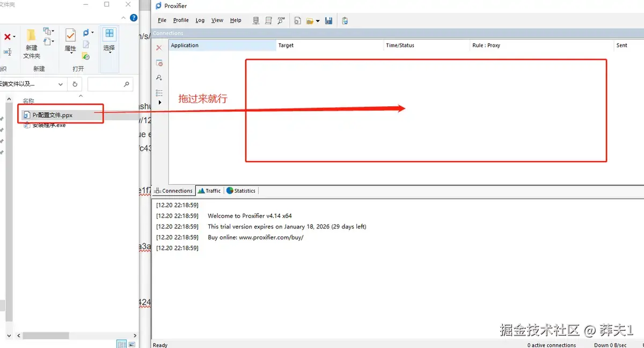
Task: Switch to the Connections tab
Action: pos(173,191)
